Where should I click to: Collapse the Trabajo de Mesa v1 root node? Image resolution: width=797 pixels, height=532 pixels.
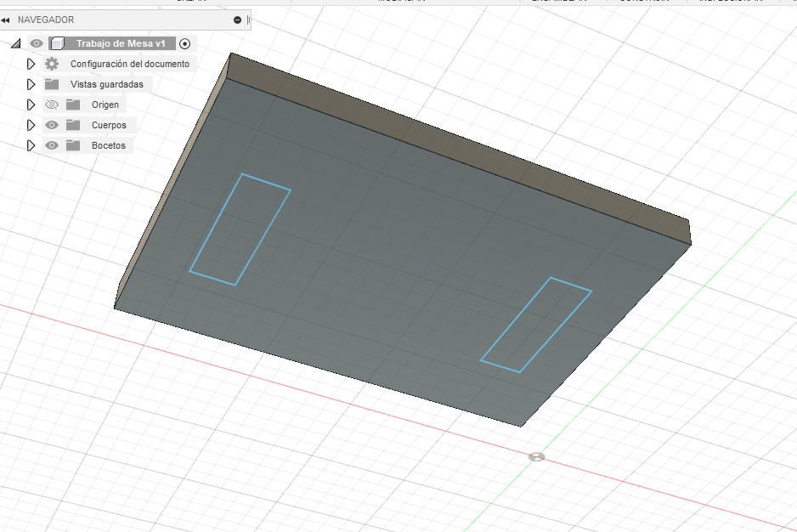coord(16,43)
